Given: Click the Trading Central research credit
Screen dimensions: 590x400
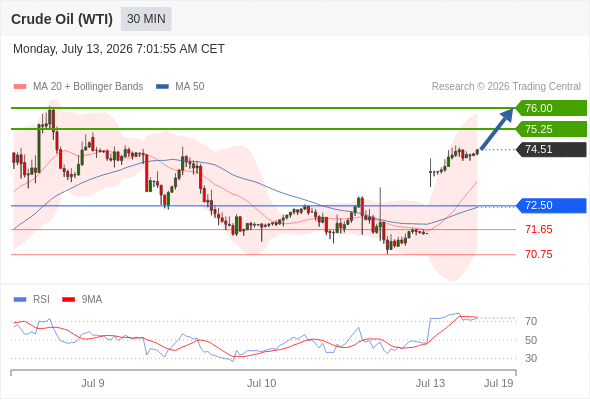Looking at the screenshot, I should pos(506,87).
